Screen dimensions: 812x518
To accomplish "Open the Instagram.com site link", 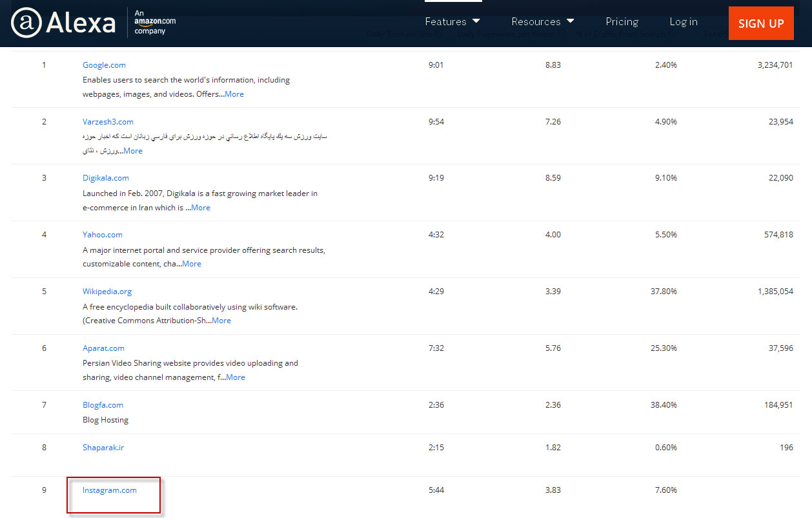I will [x=110, y=490].
